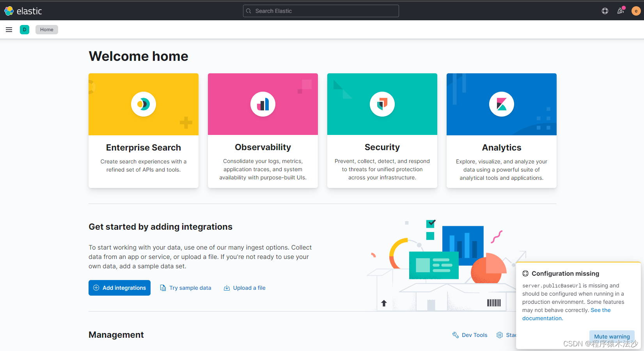
Task: Click Enterprise Search description text
Action: coord(144,165)
